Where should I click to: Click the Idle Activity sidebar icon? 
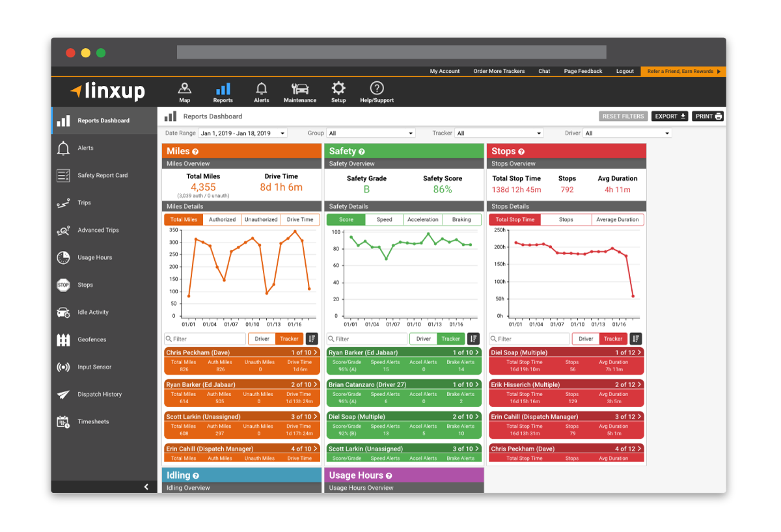pyautogui.click(x=63, y=312)
